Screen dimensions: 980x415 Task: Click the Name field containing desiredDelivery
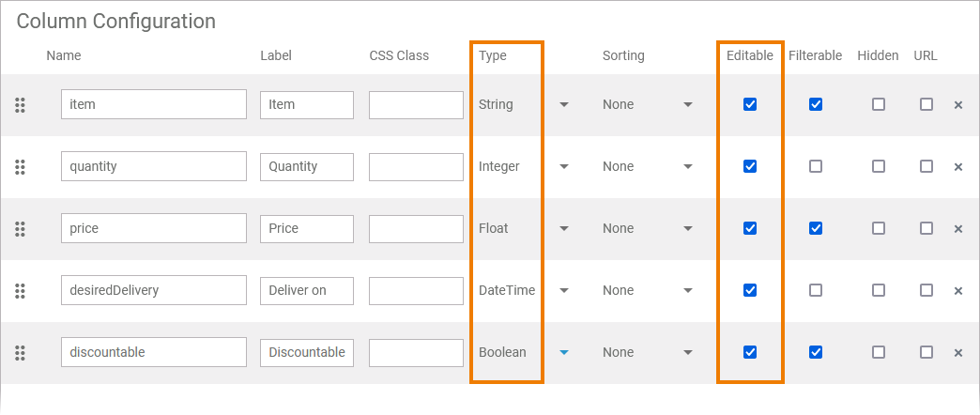point(154,291)
